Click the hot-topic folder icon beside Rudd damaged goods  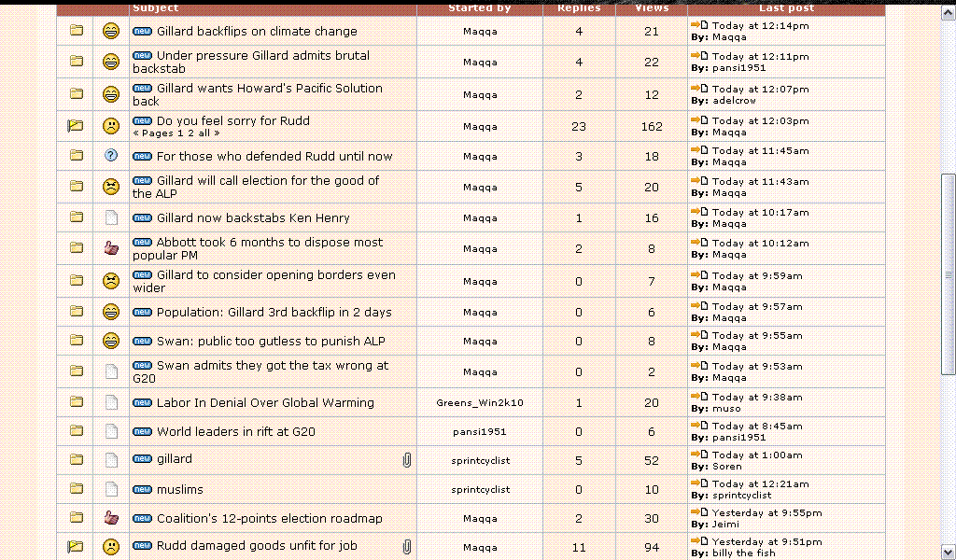tap(75, 546)
